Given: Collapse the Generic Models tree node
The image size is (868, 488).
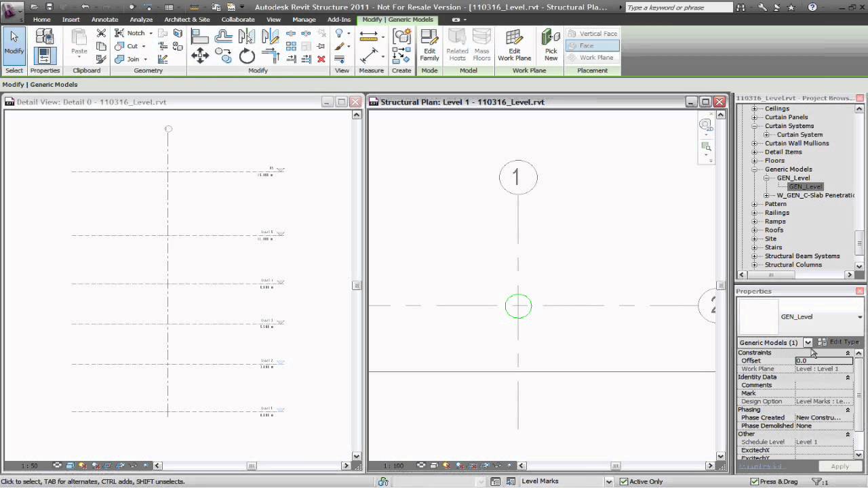Looking at the screenshot, I should 754,169.
